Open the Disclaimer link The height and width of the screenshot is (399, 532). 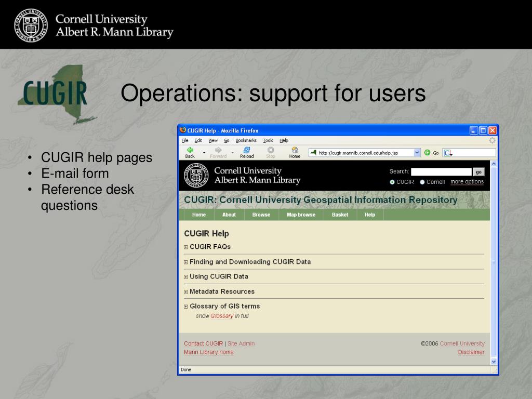471,352
